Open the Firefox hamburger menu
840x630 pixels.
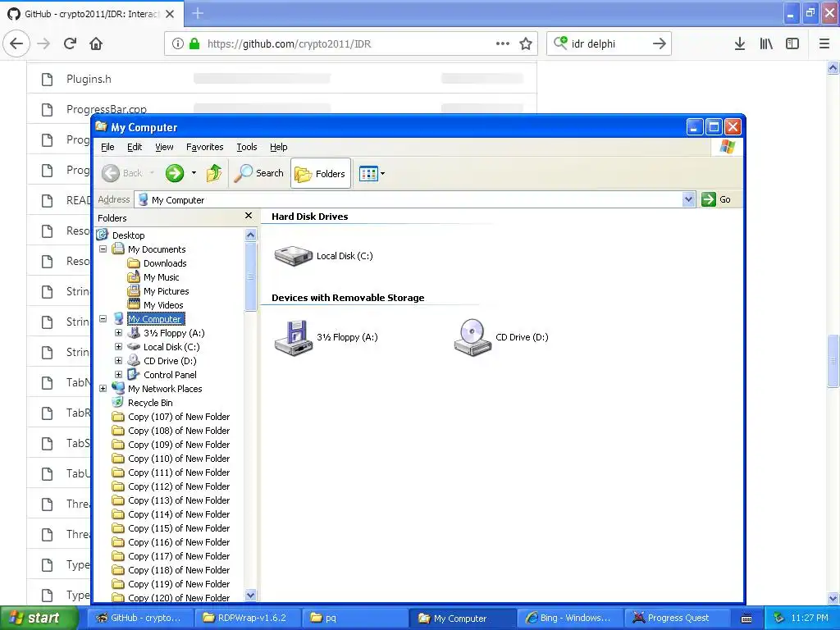tap(824, 43)
